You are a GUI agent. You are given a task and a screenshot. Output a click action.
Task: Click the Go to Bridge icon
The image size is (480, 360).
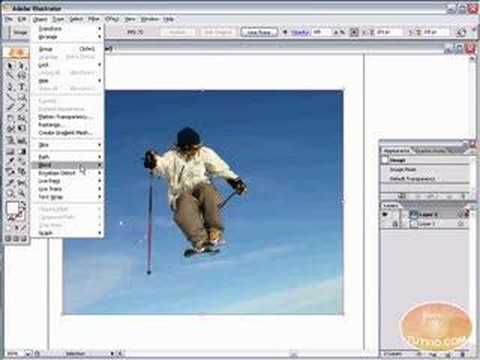click(x=462, y=32)
